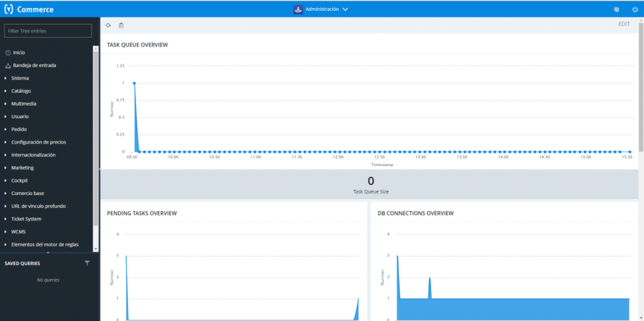Expand the Catálogo tree node

[x=5, y=91]
